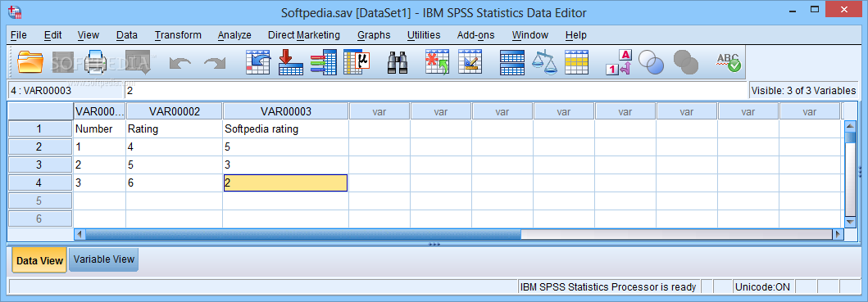Image resolution: width=868 pixels, height=302 pixels.
Task: Click the Split File icon
Action: coord(512,62)
